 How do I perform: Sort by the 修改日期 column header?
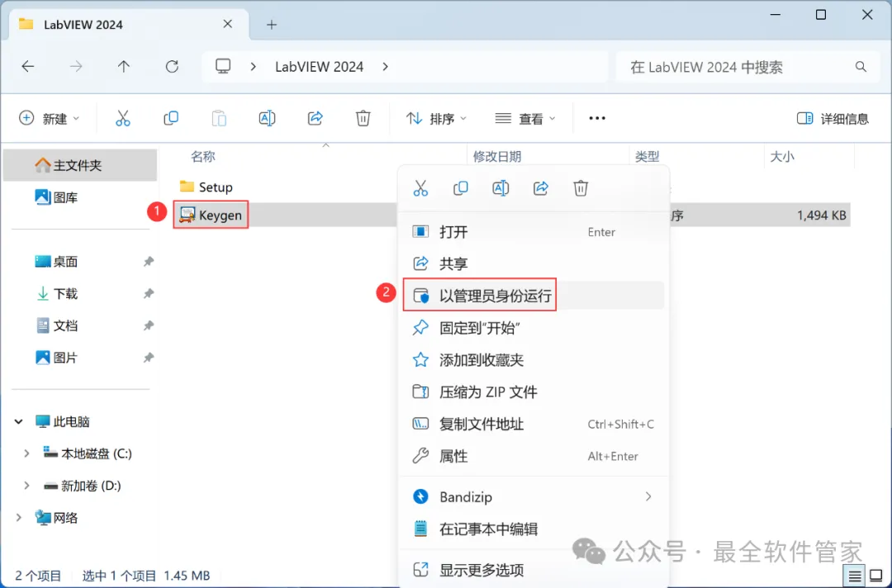pos(496,156)
